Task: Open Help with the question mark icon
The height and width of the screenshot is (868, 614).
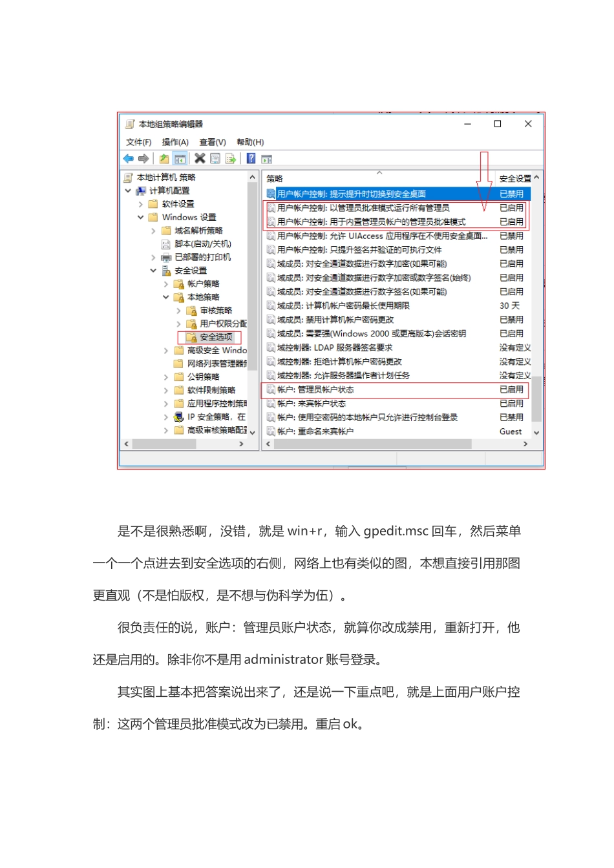Action: pos(251,159)
